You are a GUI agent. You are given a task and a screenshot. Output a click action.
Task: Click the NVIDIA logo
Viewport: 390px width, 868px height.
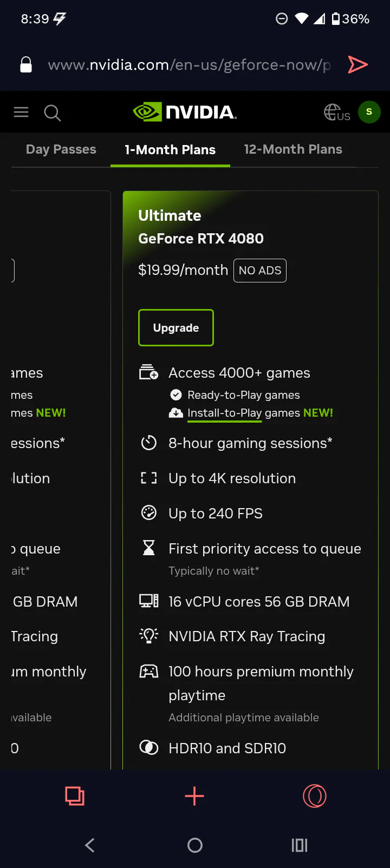coord(185,112)
